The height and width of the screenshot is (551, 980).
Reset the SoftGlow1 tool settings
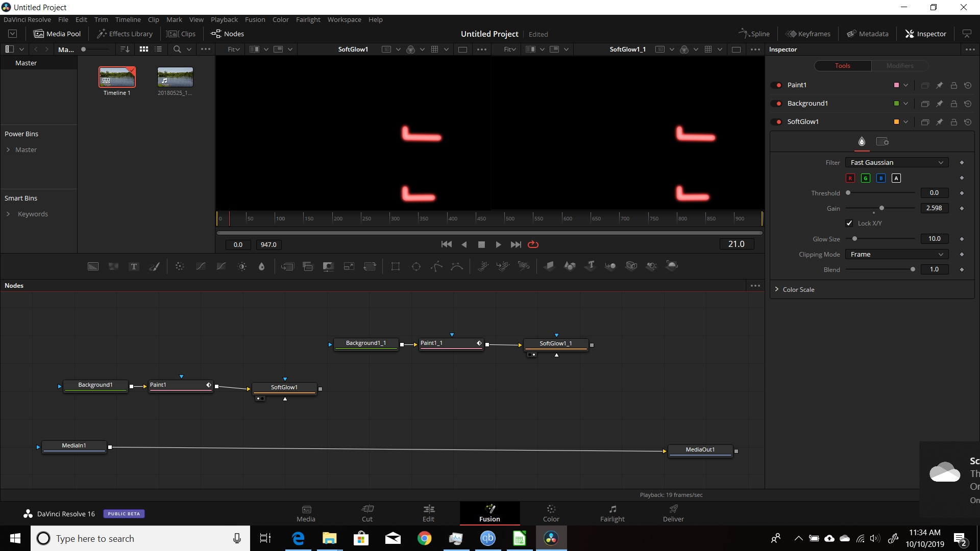pos(968,122)
